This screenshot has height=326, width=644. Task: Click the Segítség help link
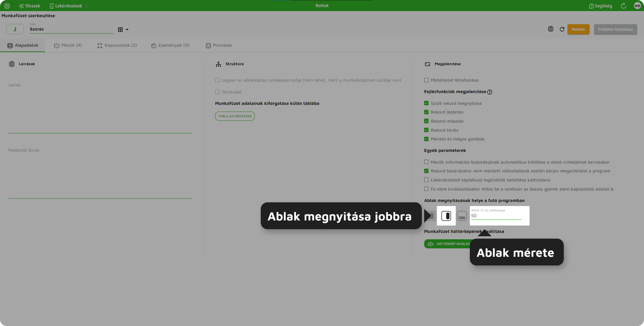(x=600, y=6)
